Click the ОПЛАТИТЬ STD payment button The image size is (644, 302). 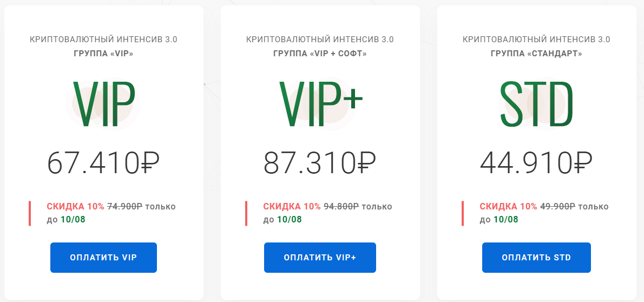536,258
